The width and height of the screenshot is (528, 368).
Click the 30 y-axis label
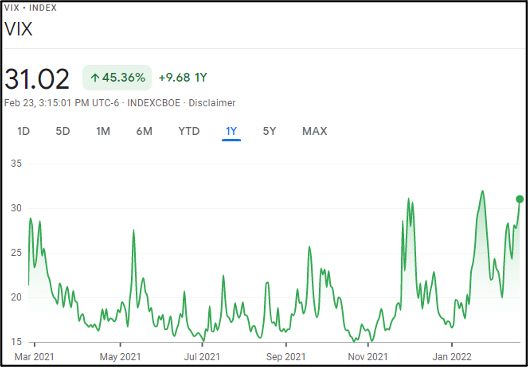[x=16, y=208]
